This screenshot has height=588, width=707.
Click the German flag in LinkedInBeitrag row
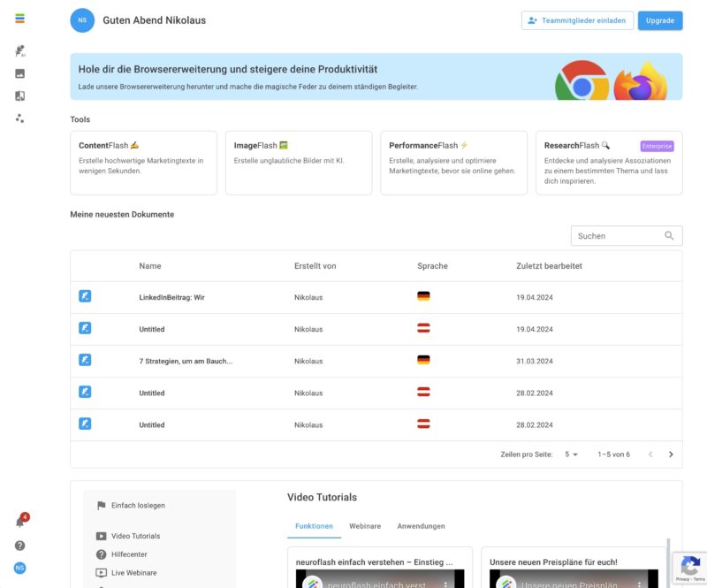coord(423,296)
